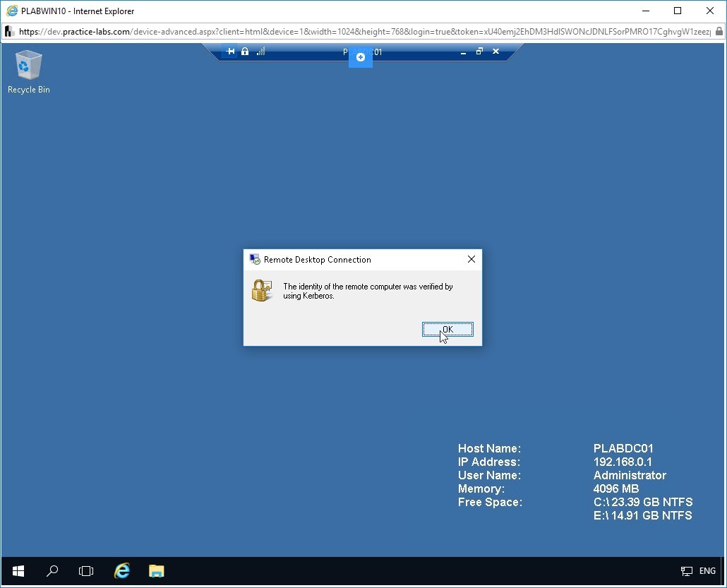Click the address bar security lock icon
Screen dimensions: 727x588
pos(719,32)
